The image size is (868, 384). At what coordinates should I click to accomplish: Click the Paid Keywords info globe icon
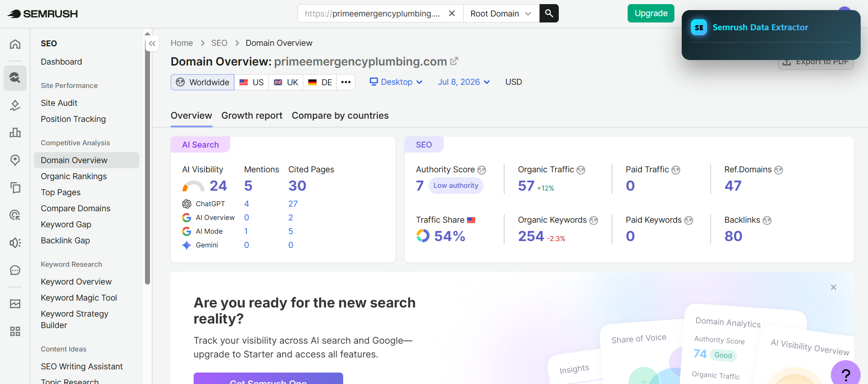(x=689, y=220)
